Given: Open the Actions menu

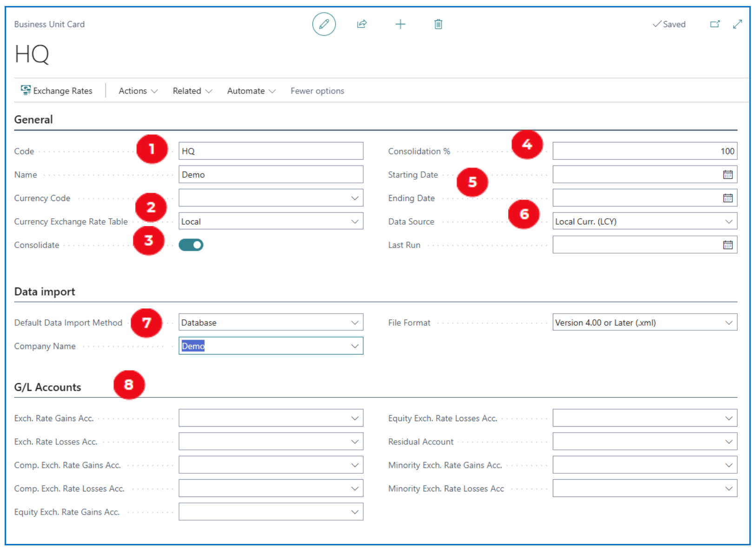Looking at the screenshot, I should (138, 91).
